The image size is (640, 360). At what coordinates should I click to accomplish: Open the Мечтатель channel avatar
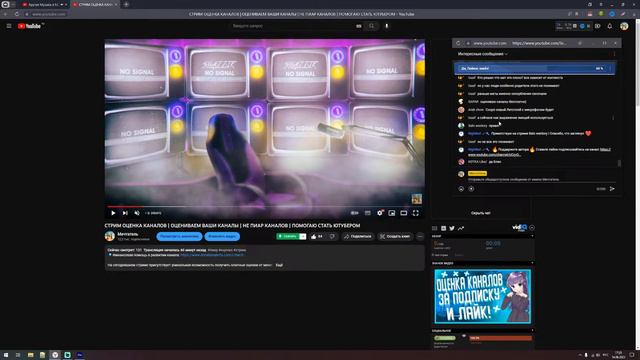(x=109, y=236)
